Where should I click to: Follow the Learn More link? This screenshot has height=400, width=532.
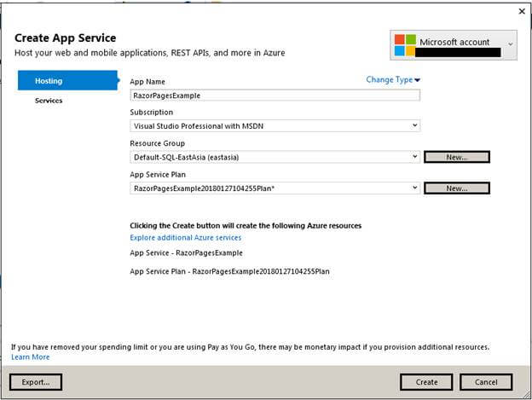coord(30,357)
